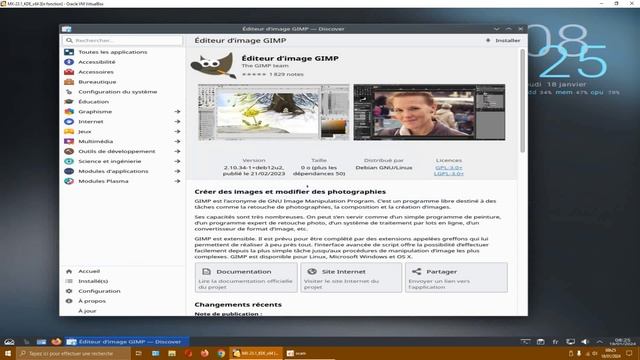Open the GPL-3.0+ license link

[449, 168]
